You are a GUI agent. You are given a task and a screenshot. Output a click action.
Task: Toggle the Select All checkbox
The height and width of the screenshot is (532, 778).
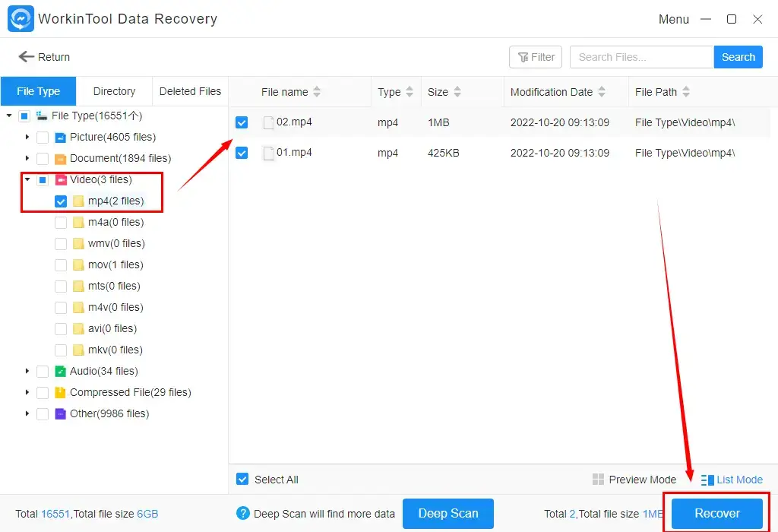242,479
